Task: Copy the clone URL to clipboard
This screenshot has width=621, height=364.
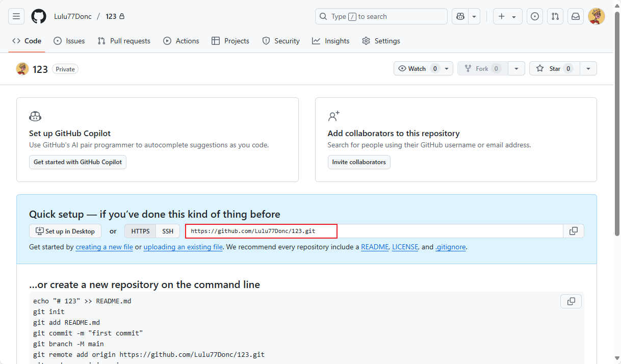Action: 574,231
